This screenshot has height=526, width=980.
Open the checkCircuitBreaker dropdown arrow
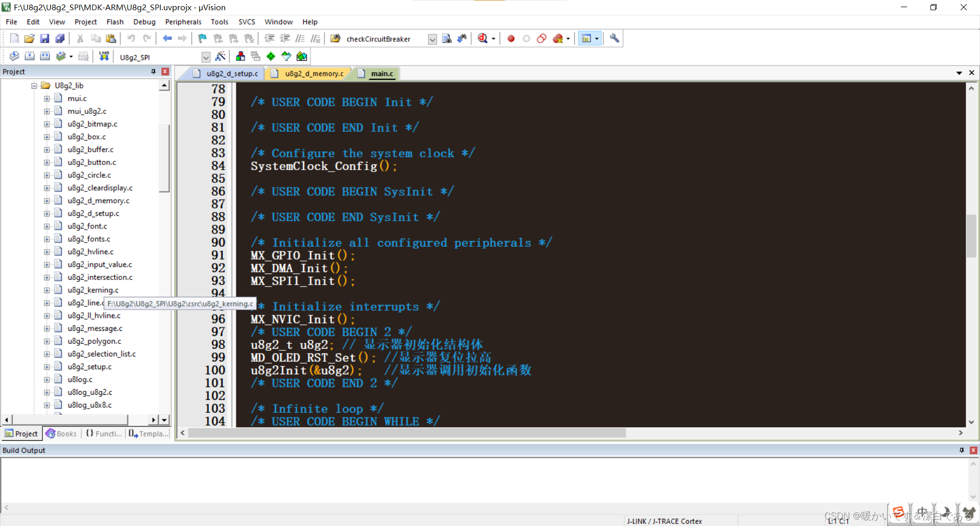(432, 39)
